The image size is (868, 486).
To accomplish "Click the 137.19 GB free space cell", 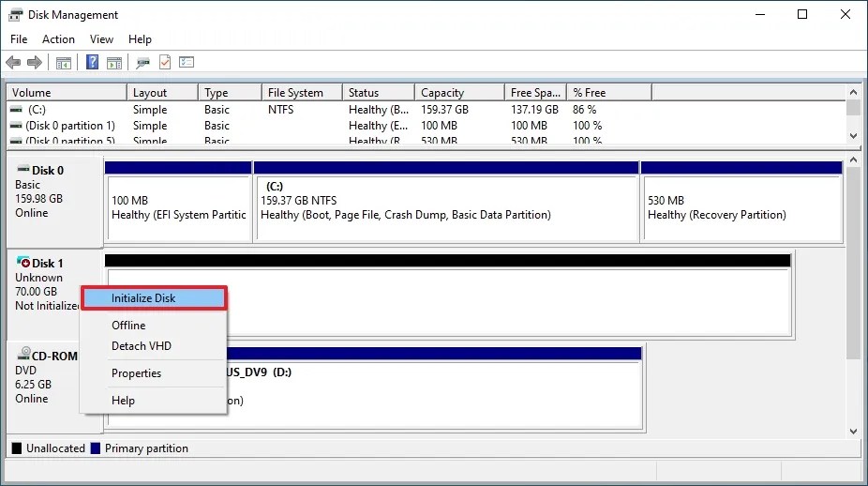I will click(x=534, y=110).
